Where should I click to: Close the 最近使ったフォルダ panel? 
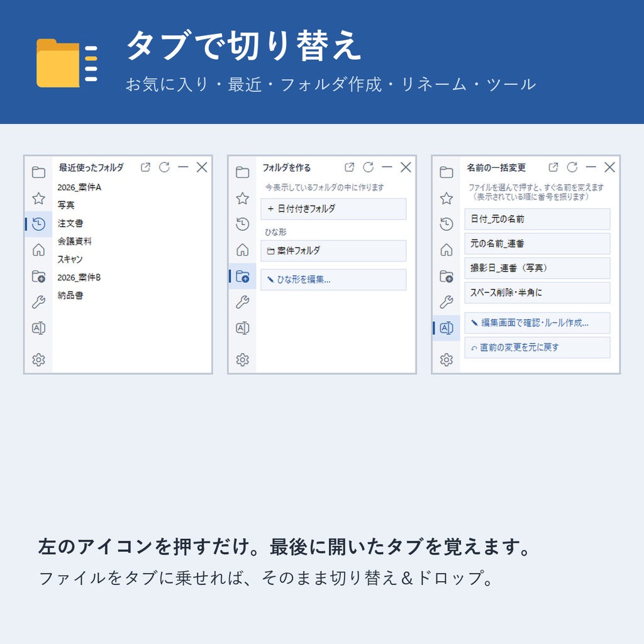point(202,167)
